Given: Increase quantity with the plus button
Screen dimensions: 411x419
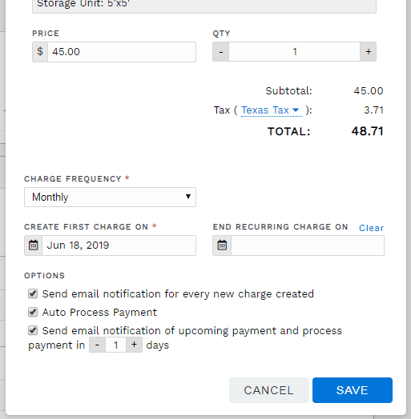Looking at the screenshot, I should [x=368, y=52].
